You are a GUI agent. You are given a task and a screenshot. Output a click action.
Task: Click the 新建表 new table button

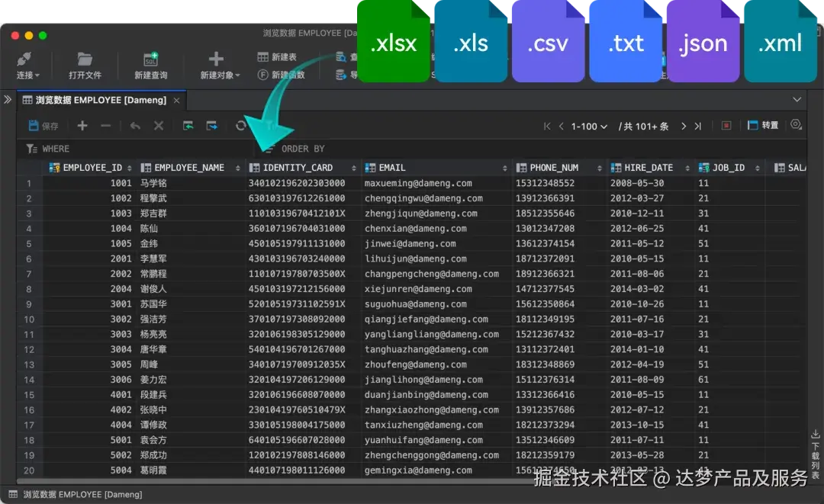(277, 56)
